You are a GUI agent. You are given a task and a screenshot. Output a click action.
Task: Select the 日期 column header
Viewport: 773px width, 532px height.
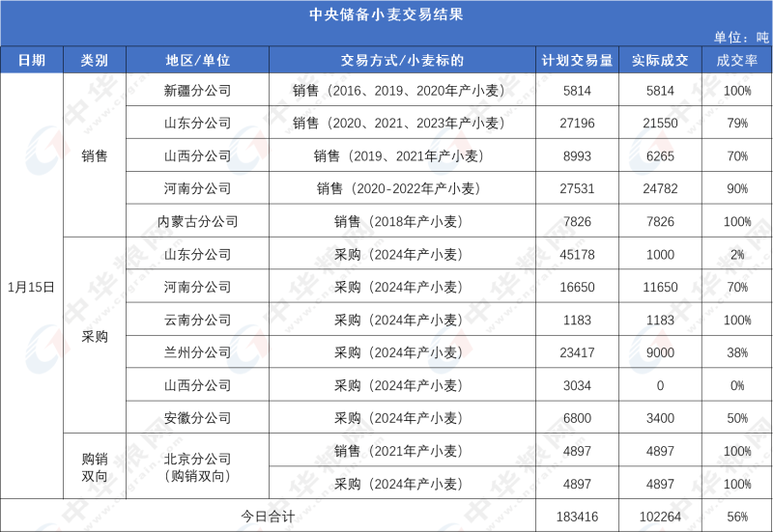(31, 60)
